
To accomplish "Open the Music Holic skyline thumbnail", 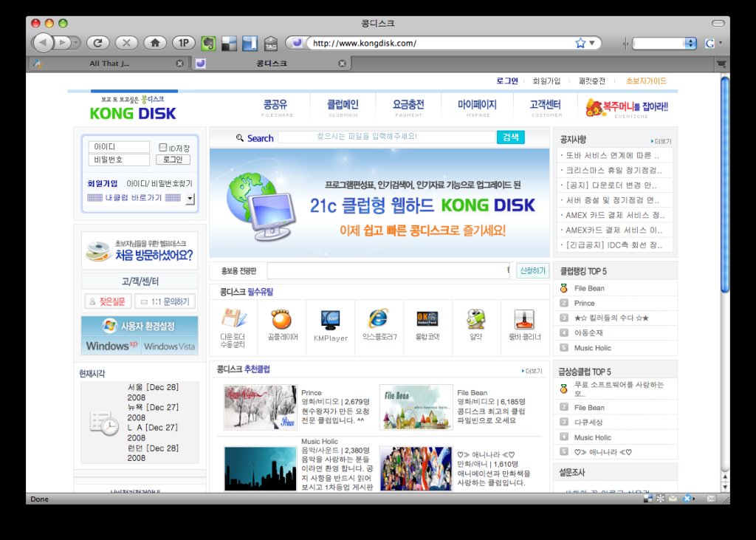I will [261, 468].
